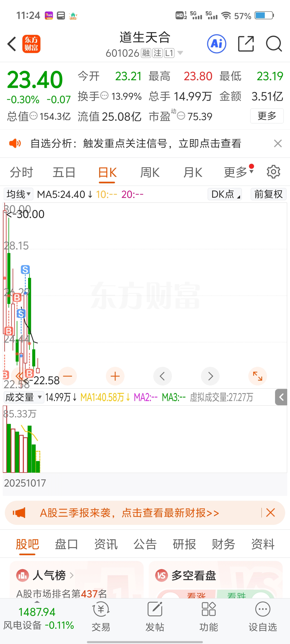Tap the double-left rewind chart icon

pyautogui.click(x=19, y=376)
